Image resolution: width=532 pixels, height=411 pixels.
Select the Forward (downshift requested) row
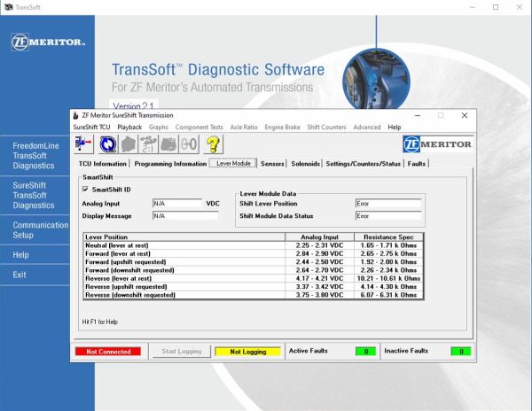pyautogui.click(x=253, y=270)
